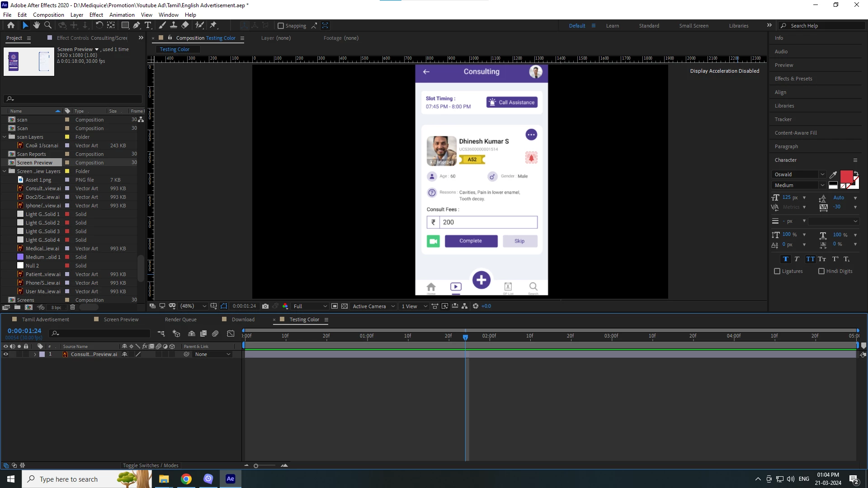Select the Puppet Pin tool

click(213, 25)
